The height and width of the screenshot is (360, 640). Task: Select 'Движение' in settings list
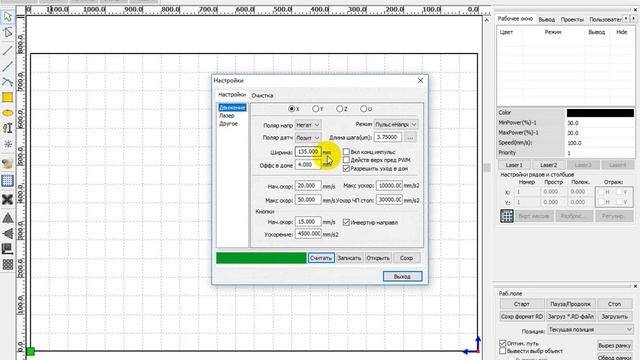click(232, 108)
